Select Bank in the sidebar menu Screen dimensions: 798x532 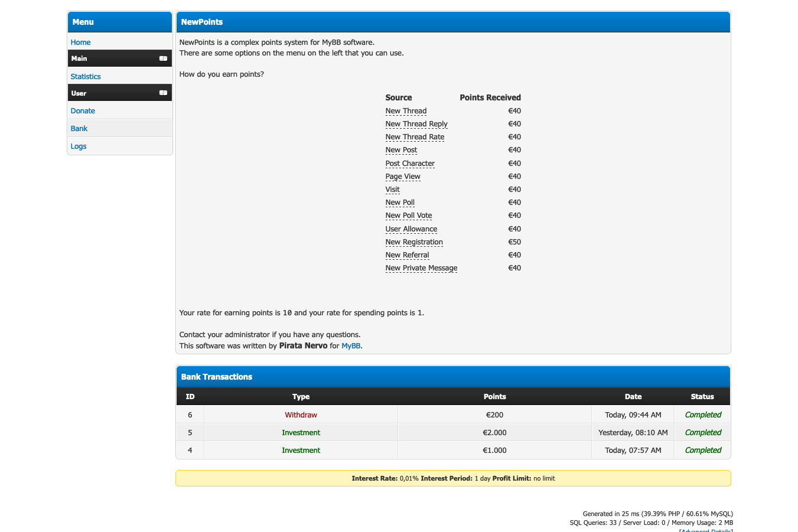79,129
